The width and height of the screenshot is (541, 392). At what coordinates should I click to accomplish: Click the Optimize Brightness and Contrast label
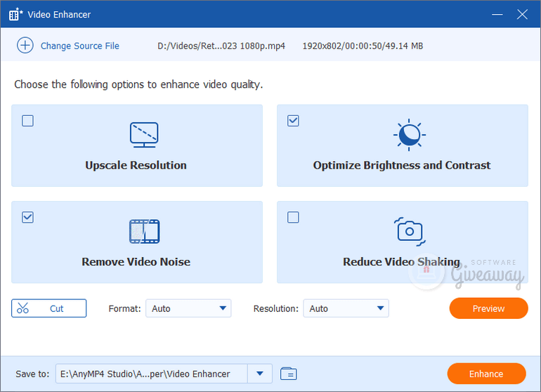tap(402, 165)
